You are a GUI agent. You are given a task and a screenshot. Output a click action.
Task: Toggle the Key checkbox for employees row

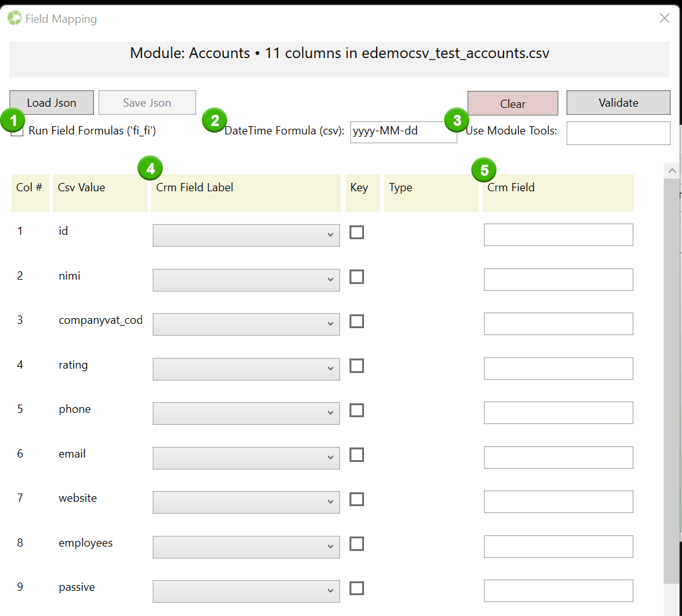(356, 543)
